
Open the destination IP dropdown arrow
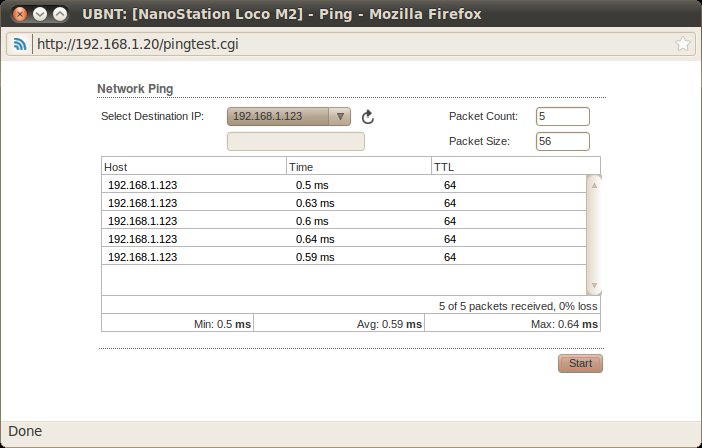(340, 116)
